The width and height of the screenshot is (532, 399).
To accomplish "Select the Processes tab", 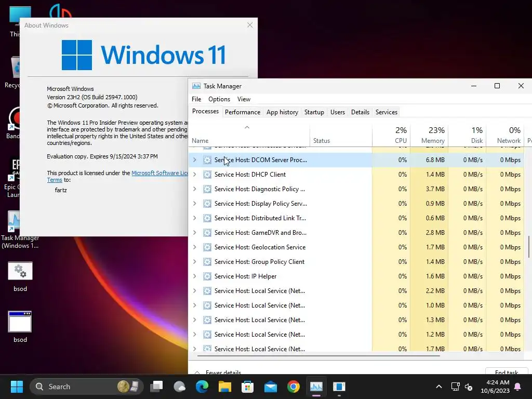I will 205,111.
